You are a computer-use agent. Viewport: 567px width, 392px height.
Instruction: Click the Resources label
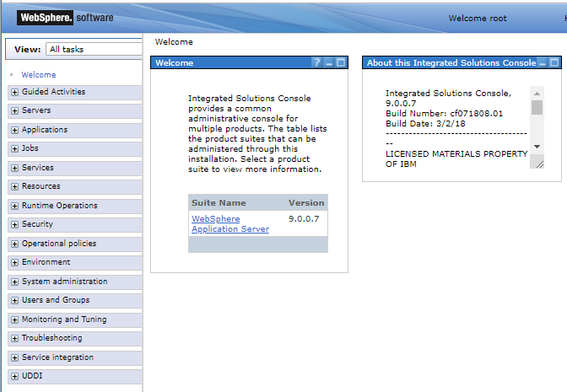(x=40, y=186)
